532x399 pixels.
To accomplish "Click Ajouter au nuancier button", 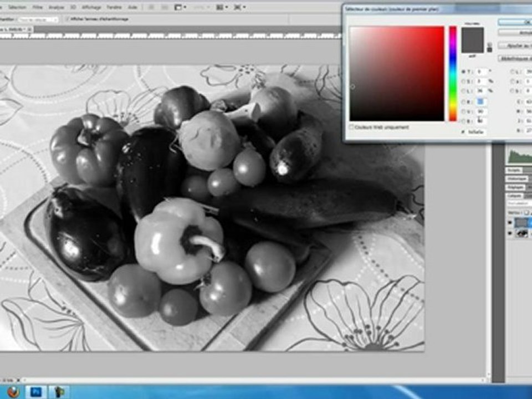I will 515,45.
